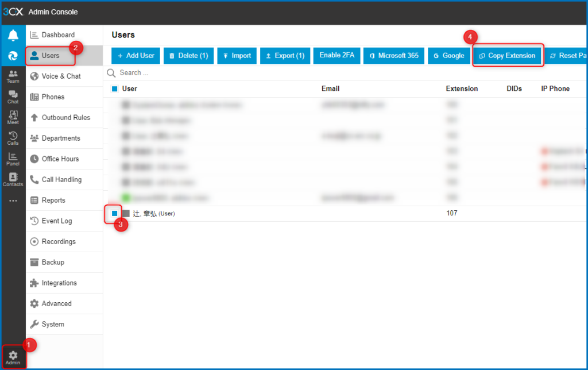Go to the Phones section

64,97
